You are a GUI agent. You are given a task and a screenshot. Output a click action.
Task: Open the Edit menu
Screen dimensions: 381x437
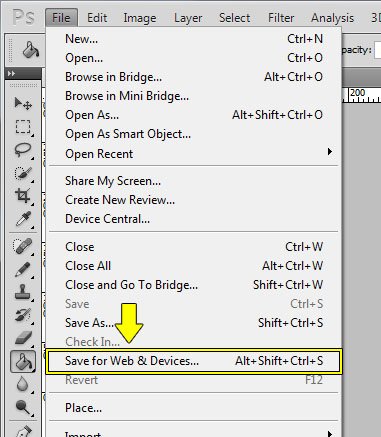tap(97, 18)
